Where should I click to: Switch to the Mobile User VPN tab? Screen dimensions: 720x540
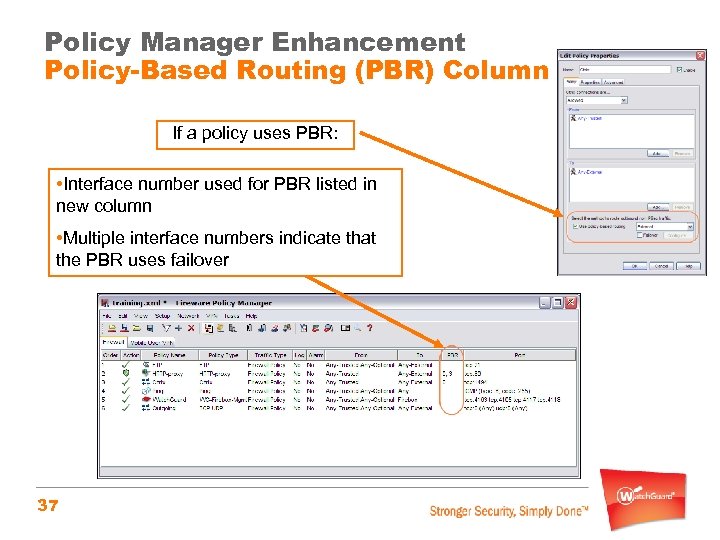(x=152, y=343)
